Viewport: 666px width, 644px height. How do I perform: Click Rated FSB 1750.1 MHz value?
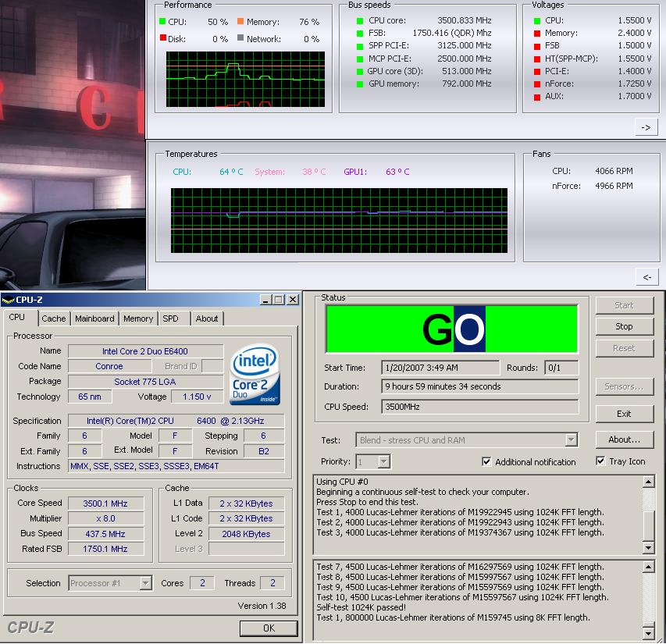coord(105,549)
